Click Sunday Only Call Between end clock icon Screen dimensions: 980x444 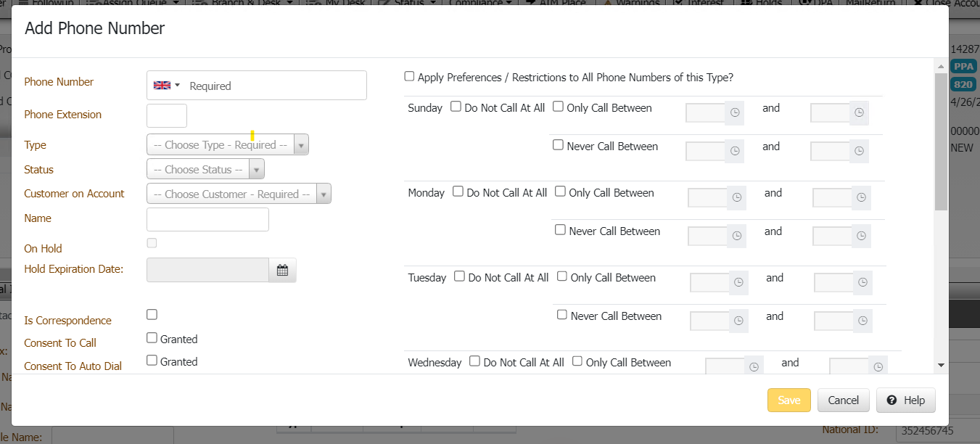click(859, 112)
